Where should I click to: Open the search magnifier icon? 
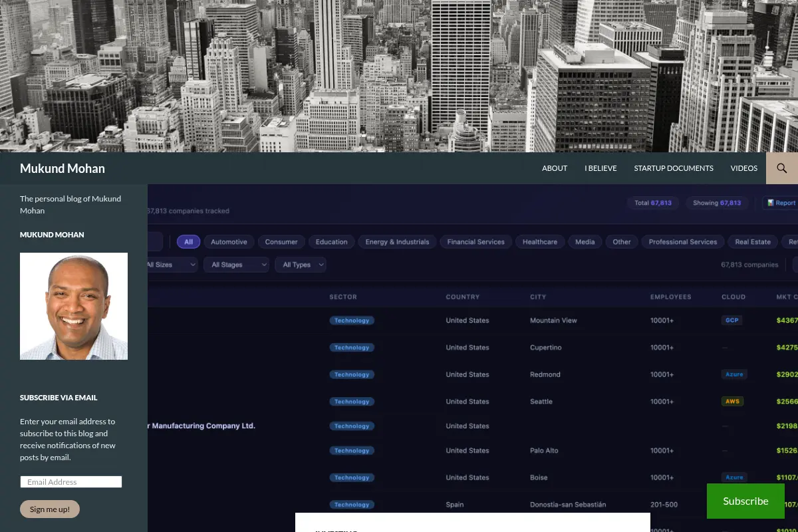click(782, 168)
